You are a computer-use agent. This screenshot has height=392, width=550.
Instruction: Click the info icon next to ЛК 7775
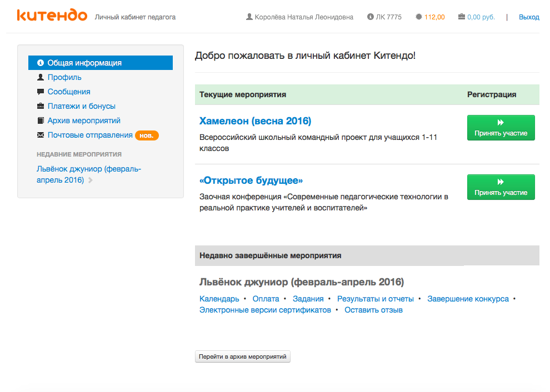pyautogui.click(x=371, y=17)
